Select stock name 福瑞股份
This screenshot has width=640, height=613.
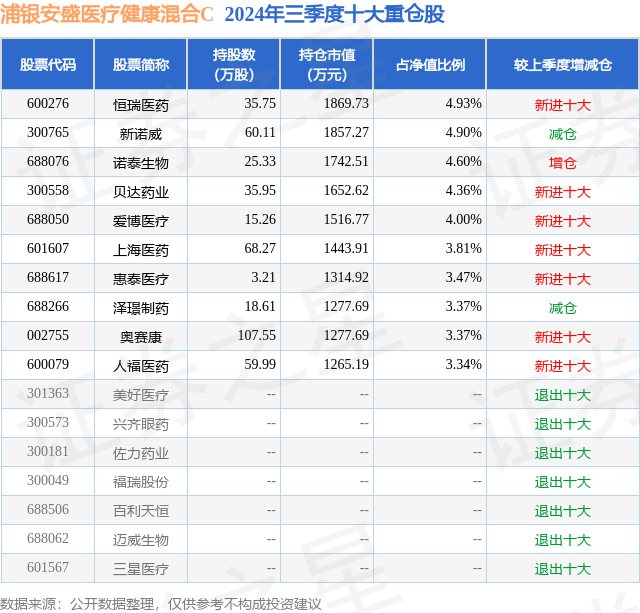[141, 482]
